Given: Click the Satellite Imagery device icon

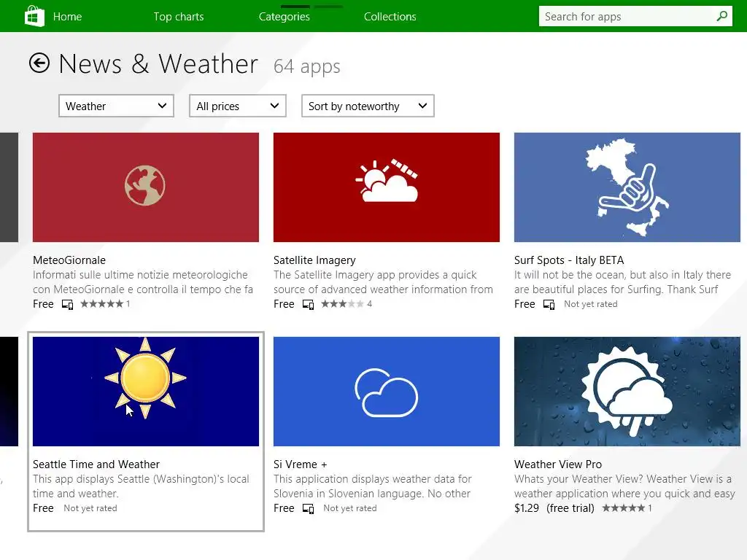Looking at the screenshot, I should [x=309, y=304].
